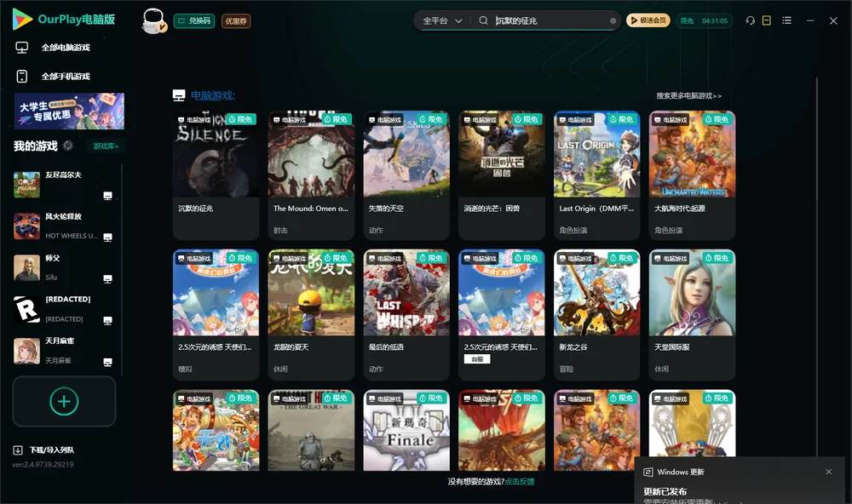Open customer service headset icon

[751, 20]
